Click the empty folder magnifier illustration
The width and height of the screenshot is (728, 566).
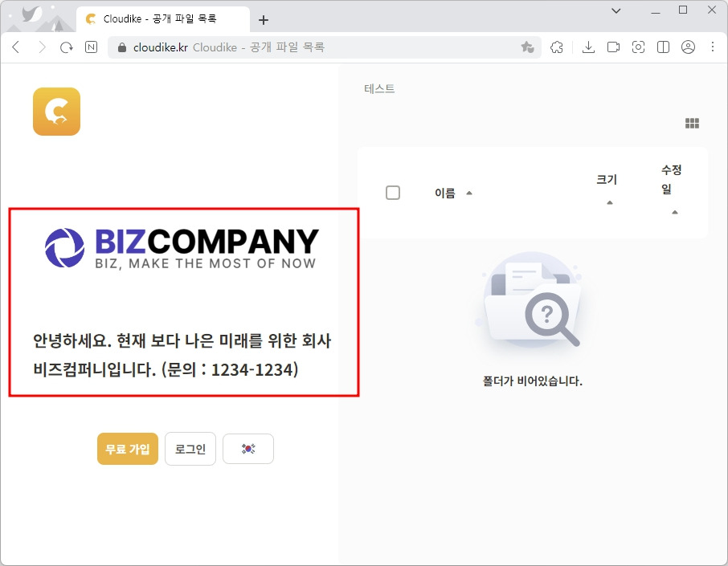[x=532, y=302]
